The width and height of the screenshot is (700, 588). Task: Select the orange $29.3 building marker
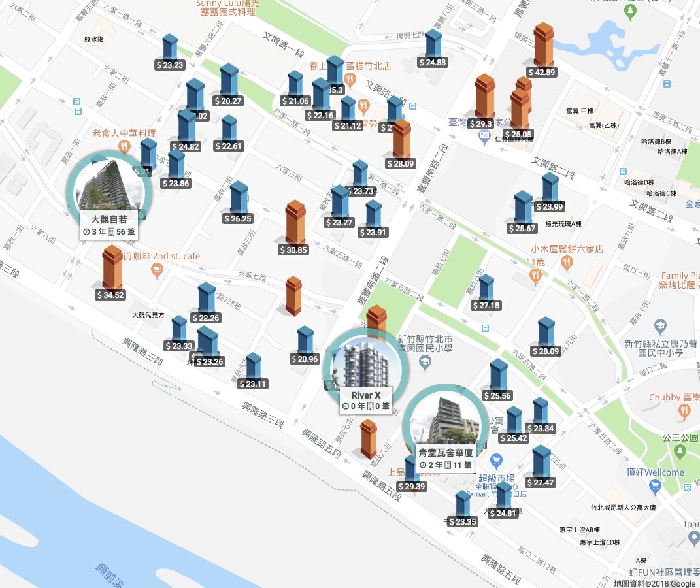pyautogui.click(x=483, y=102)
